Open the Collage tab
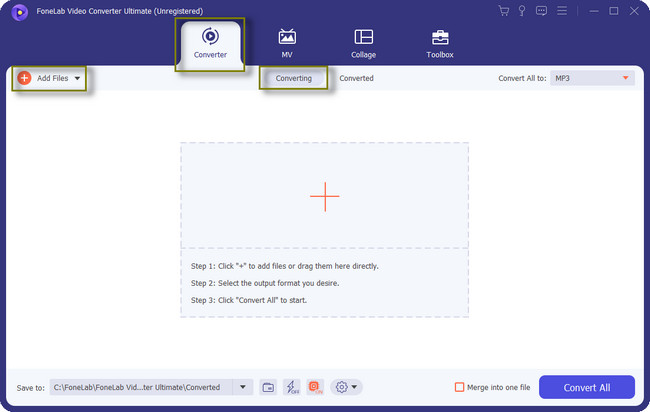The height and width of the screenshot is (412, 650). point(364,44)
